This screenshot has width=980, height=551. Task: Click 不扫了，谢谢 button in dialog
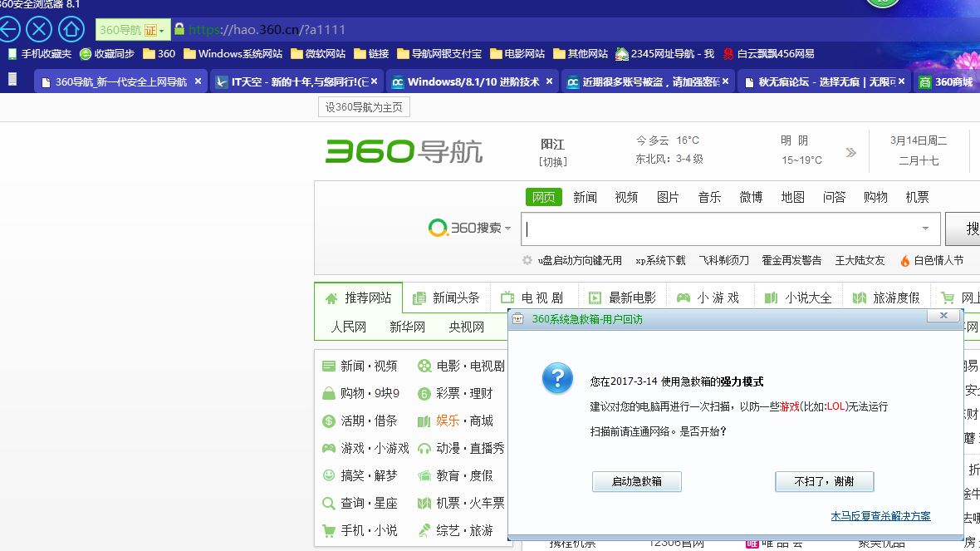coord(824,481)
